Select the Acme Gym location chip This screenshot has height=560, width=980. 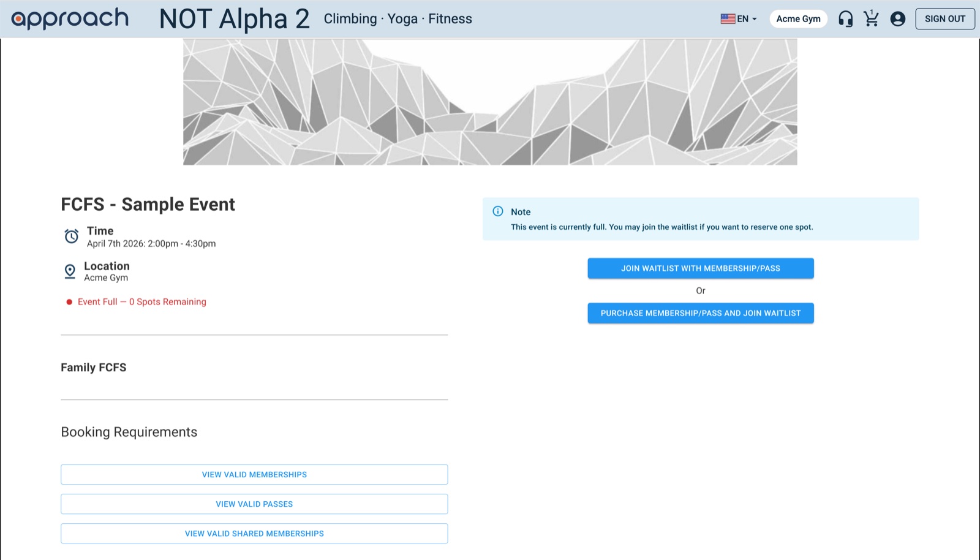click(798, 19)
